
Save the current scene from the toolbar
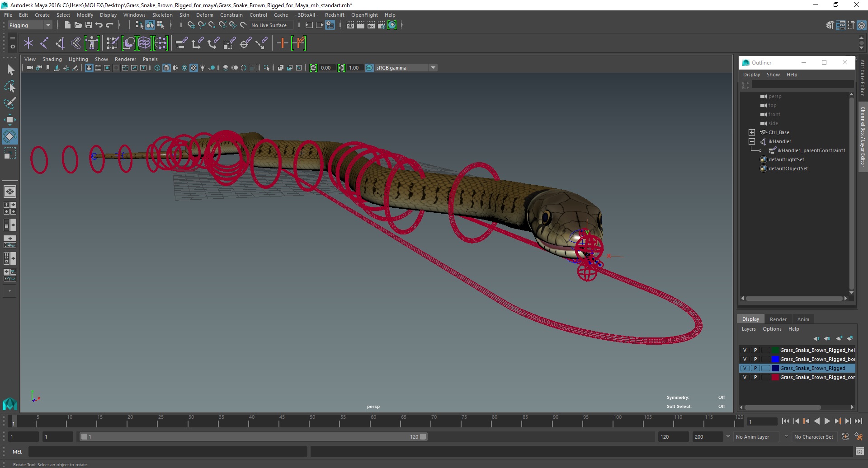[x=89, y=25]
